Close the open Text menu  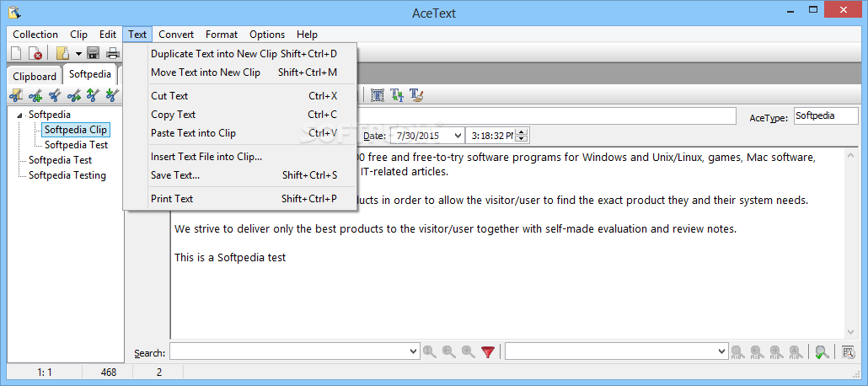(x=137, y=35)
